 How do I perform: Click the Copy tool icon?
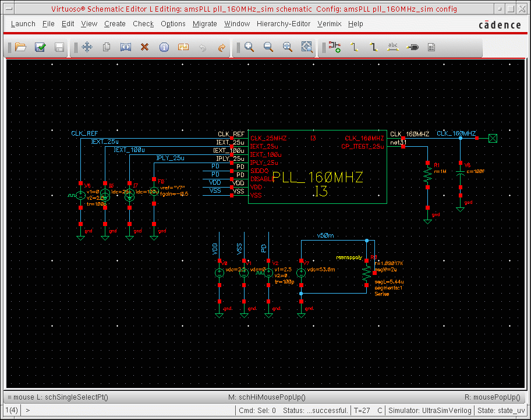tap(107, 47)
